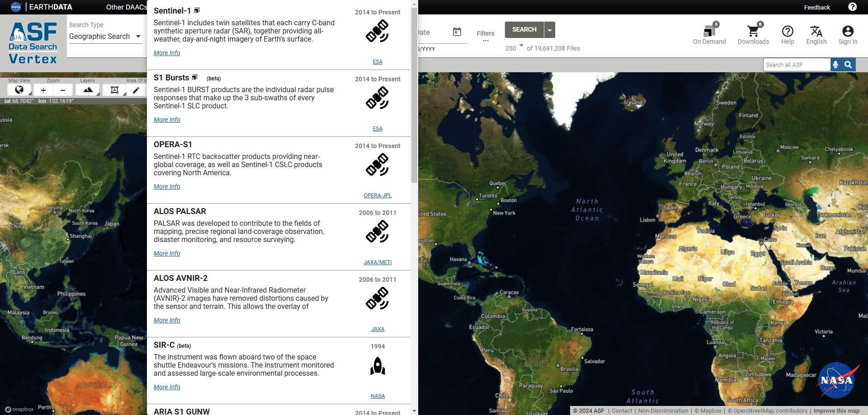Select the ALOS AVNIR-2 satellite icon
Viewport: 868px width, 415px height.
point(377,299)
